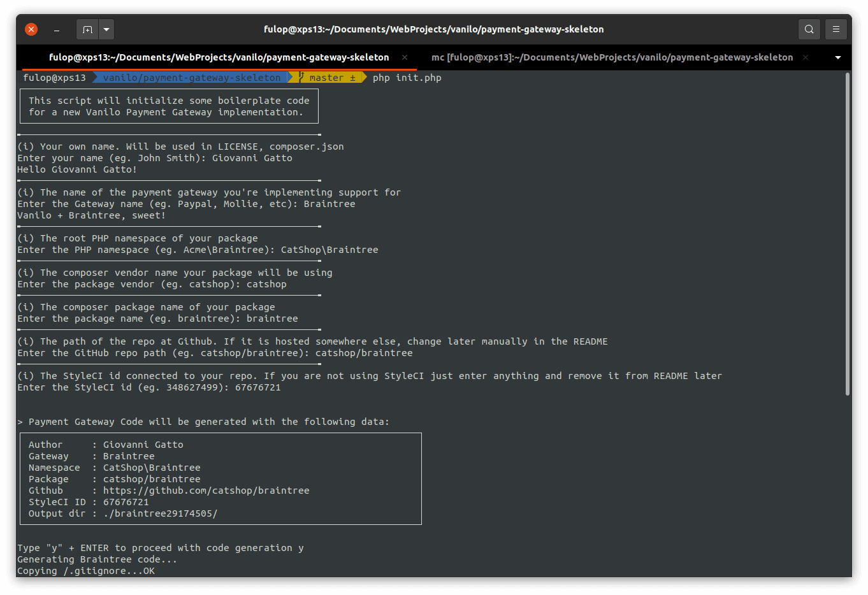Minimize the terminal window
The height and width of the screenshot is (595, 868).
(57, 29)
